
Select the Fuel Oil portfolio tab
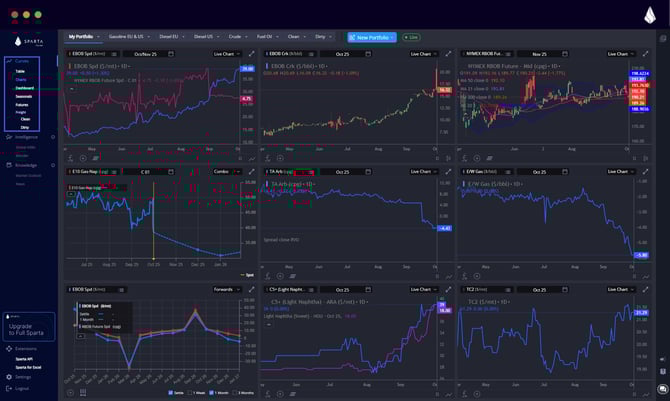(264, 37)
